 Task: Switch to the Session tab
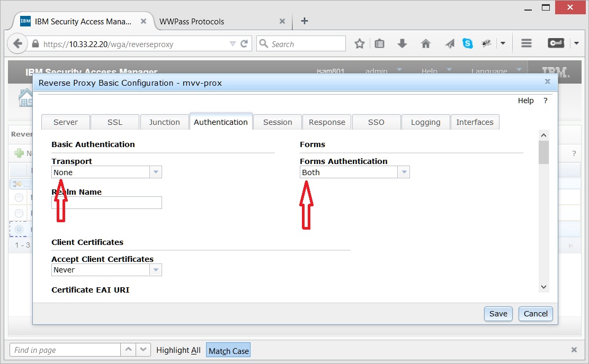click(278, 122)
